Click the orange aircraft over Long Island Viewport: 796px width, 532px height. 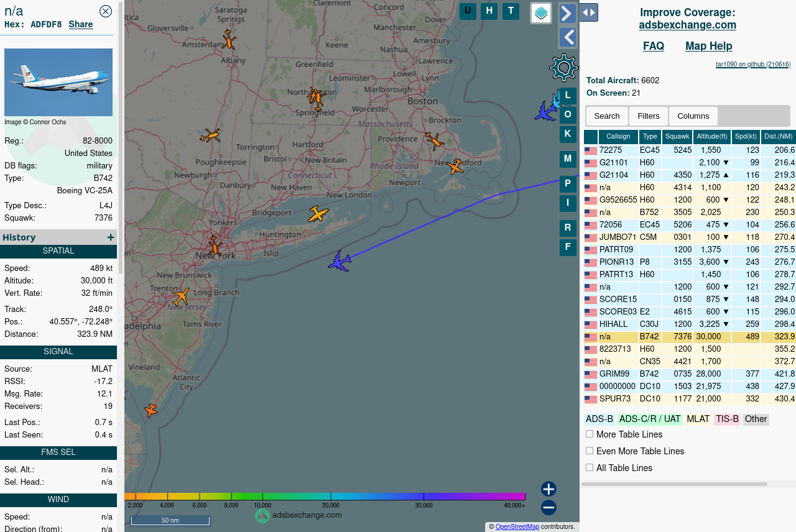point(318,214)
